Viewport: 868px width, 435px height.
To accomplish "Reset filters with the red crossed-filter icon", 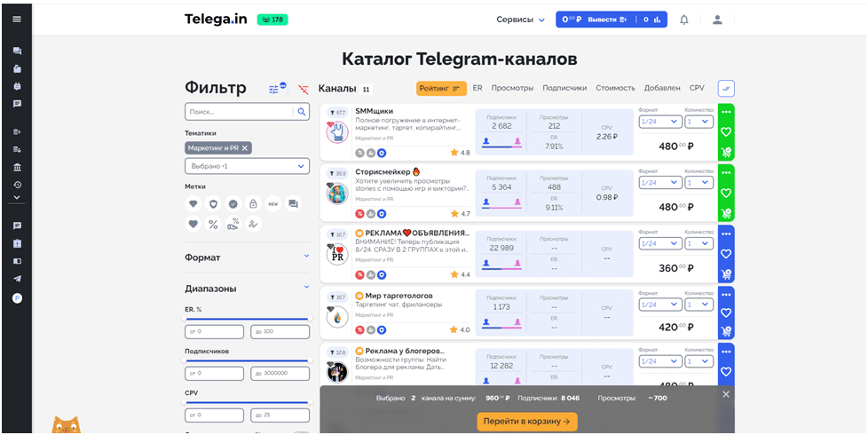I will [303, 89].
